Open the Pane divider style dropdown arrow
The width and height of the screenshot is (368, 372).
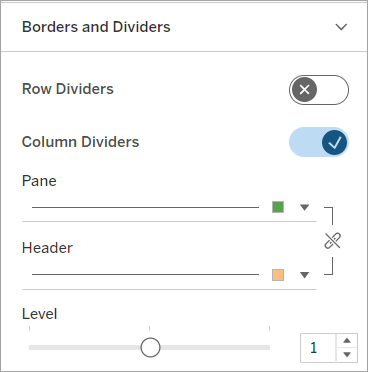[x=304, y=208]
